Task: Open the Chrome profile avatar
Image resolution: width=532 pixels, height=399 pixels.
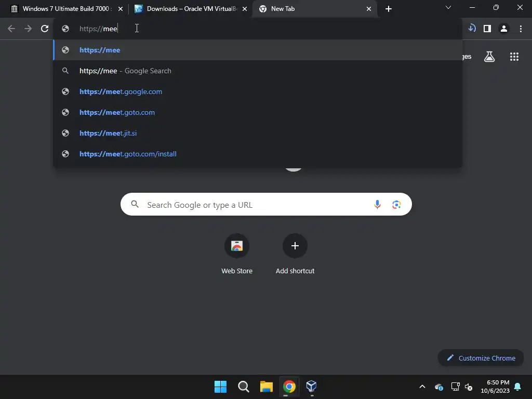Action: pos(504,29)
